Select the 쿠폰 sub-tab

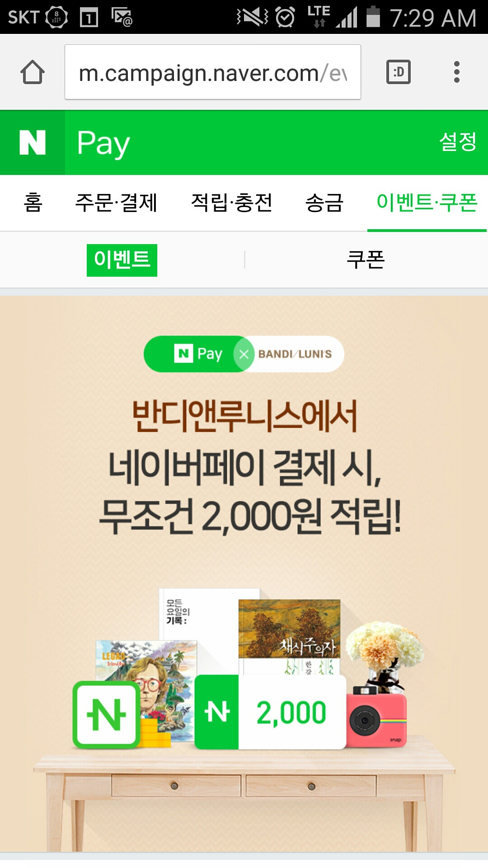(x=366, y=260)
